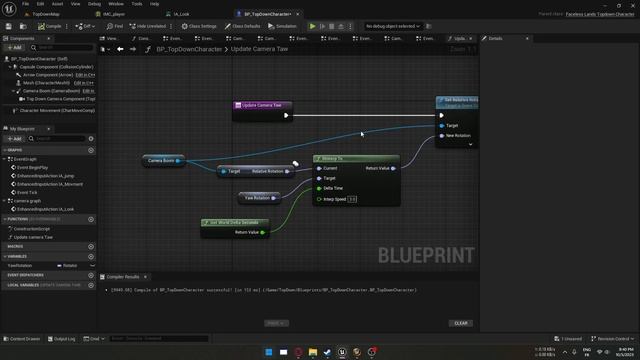Open graph bookmarks dropdown
This screenshot has height=360, width=640.
point(105,49)
